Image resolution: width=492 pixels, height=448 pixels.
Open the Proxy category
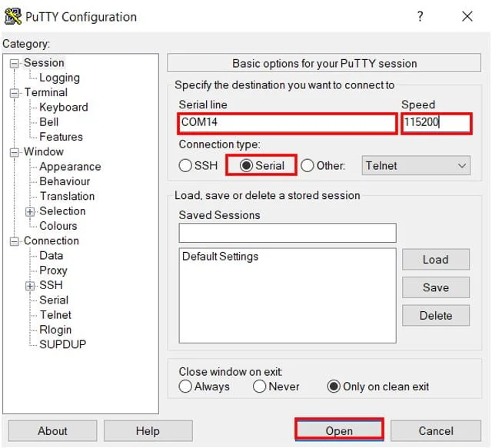(53, 270)
